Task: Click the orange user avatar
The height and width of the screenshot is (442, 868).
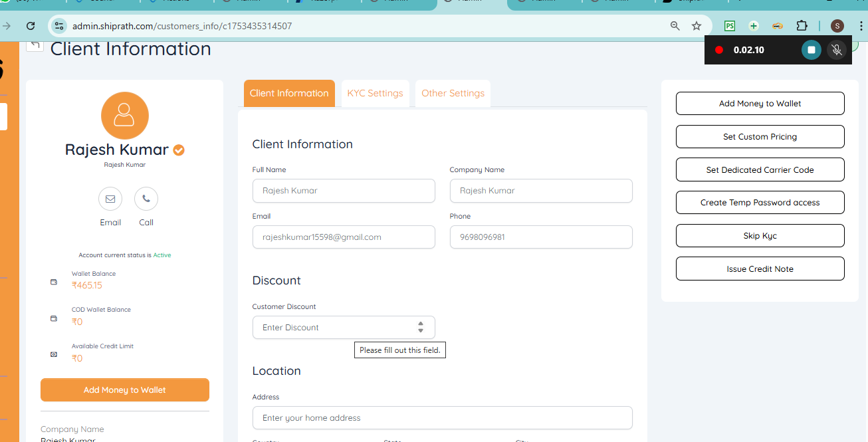Action: coord(125,116)
